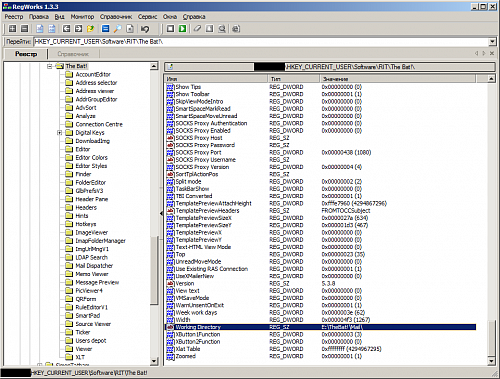
Task: Click the tree pane scroll up arrow
Action: [x=154, y=66]
